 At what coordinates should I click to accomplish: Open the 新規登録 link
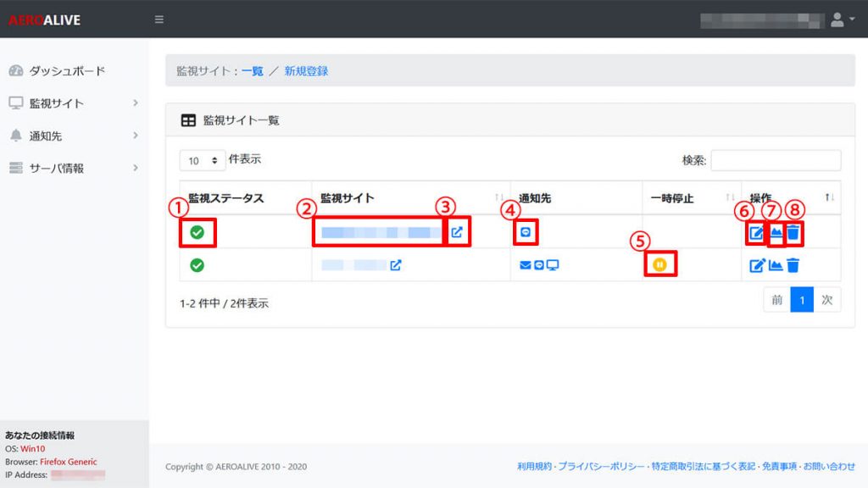[x=306, y=71]
